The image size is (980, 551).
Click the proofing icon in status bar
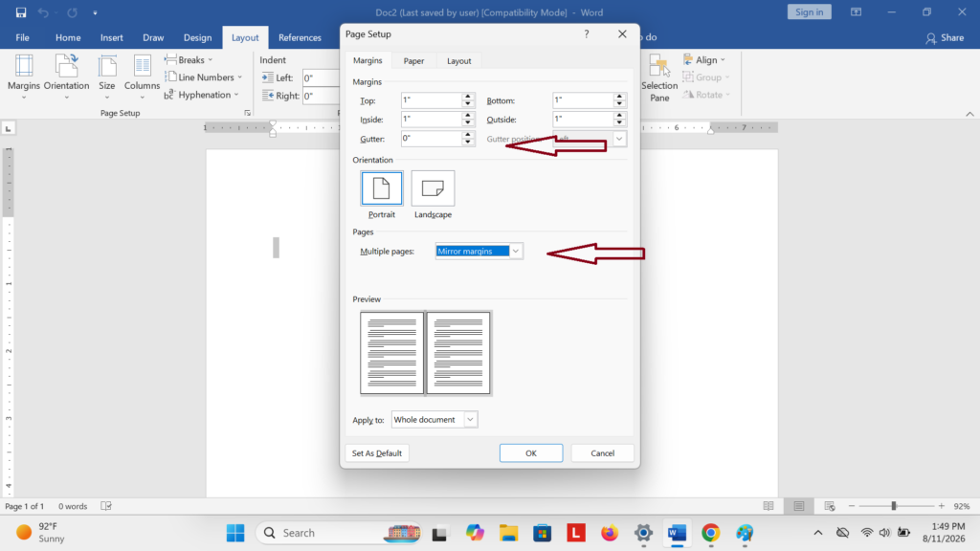[106, 506]
